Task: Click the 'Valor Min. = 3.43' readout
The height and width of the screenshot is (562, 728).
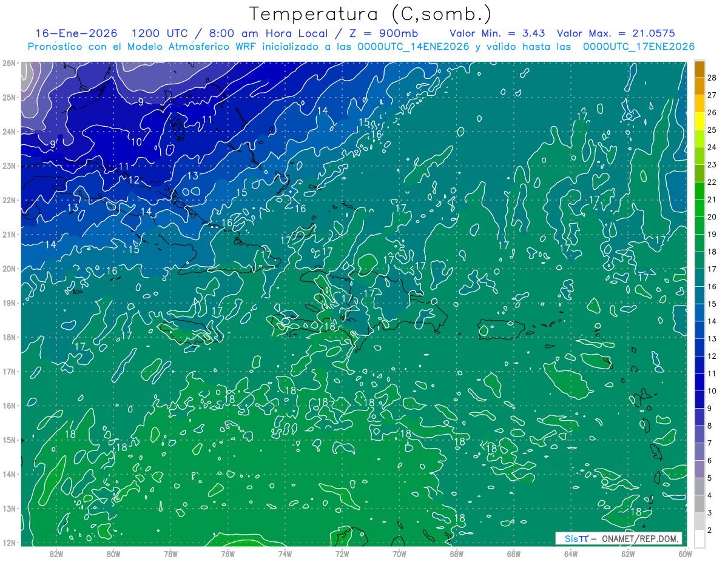Action: click(x=497, y=33)
